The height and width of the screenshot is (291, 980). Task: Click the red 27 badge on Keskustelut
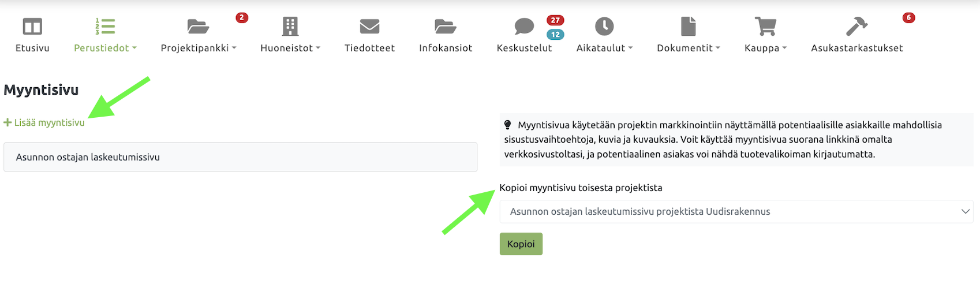pyautogui.click(x=555, y=20)
